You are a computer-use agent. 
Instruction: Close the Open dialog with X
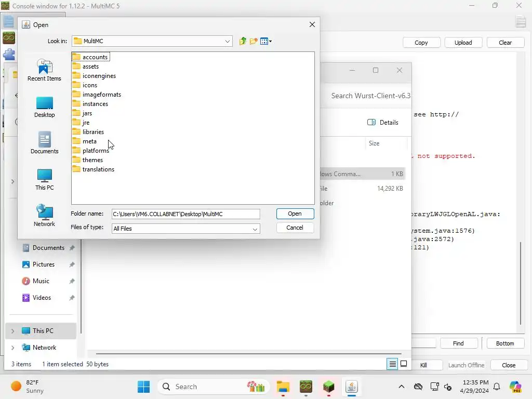tap(312, 25)
